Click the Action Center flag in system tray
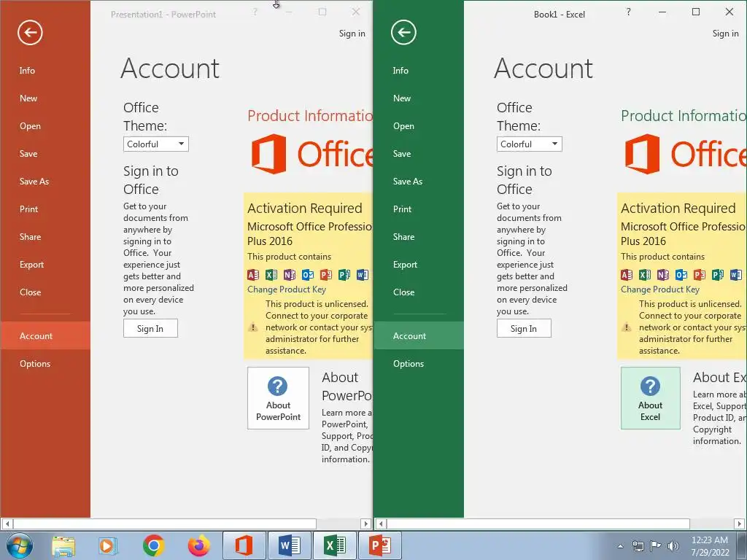The height and width of the screenshot is (560, 747). (656, 546)
